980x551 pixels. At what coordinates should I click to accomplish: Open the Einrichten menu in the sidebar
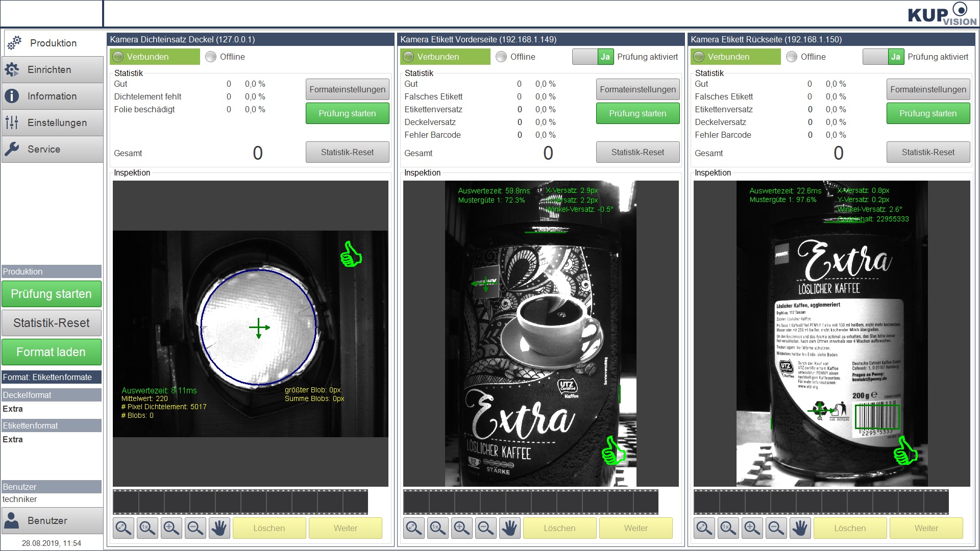pos(52,70)
